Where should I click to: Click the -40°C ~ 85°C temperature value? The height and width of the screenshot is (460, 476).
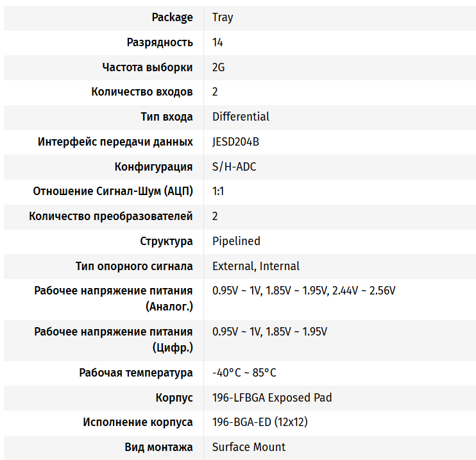pos(244,373)
